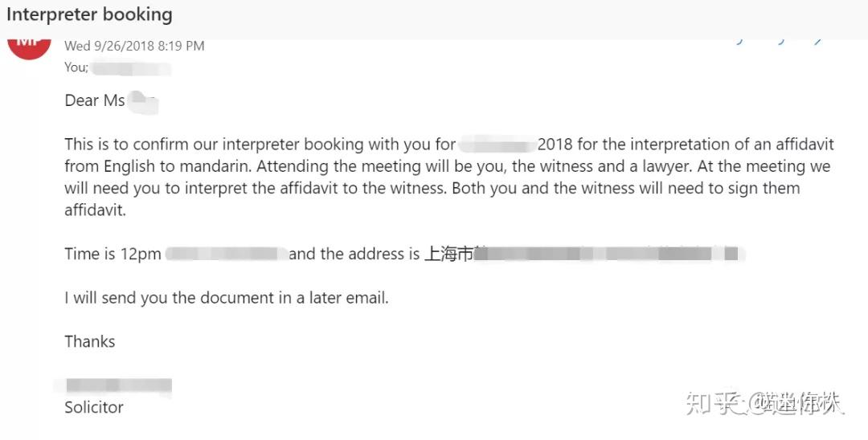This screenshot has width=868, height=440.
Task: Click the red sender avatar circle
Action: pos(29,47)
